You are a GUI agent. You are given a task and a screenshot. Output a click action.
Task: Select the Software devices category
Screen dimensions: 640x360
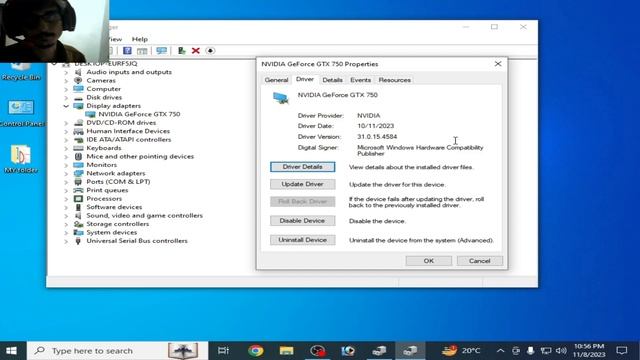click(114, 207)
